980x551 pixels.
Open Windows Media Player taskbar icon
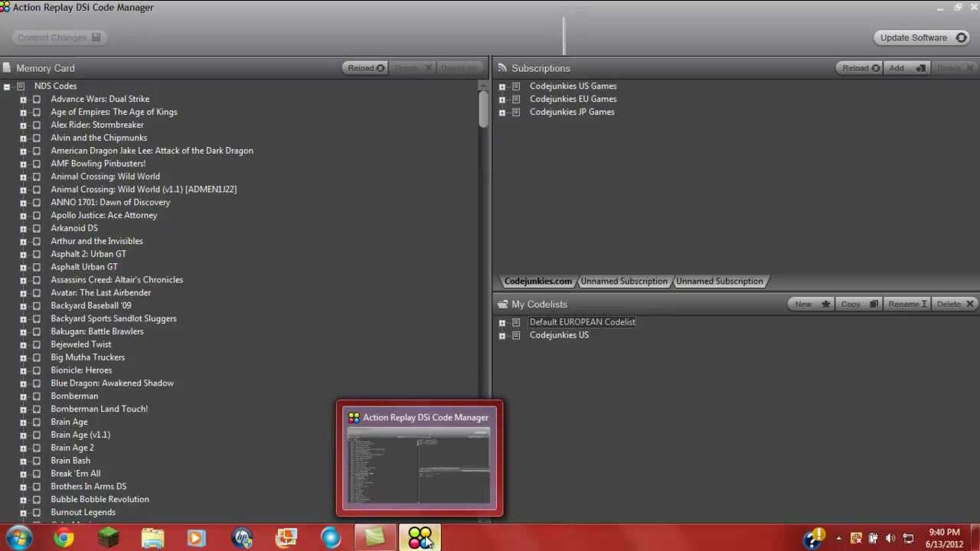click(197, 538)
